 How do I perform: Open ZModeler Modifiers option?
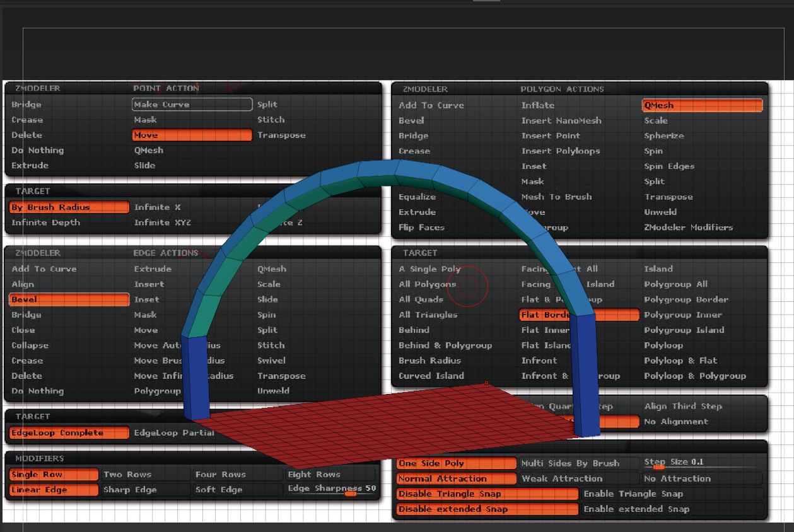click(x=688, y=228)
